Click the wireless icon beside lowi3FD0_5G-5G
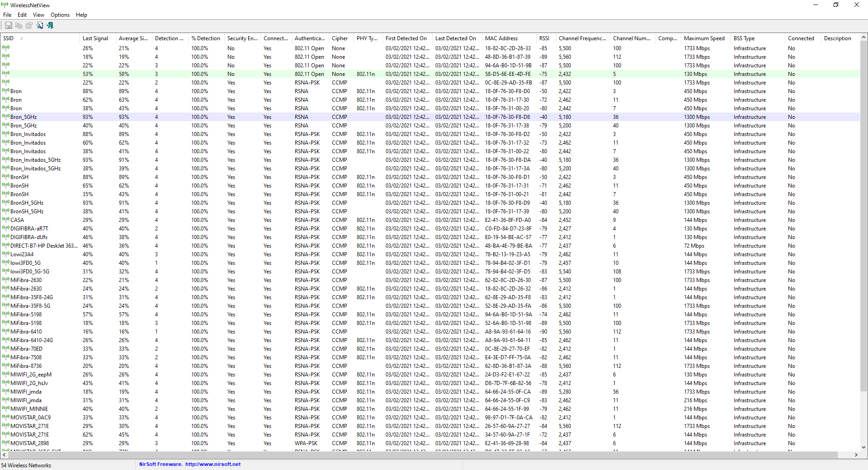The height and width of the screenshot is (470, 868). [x=6, y=272]
